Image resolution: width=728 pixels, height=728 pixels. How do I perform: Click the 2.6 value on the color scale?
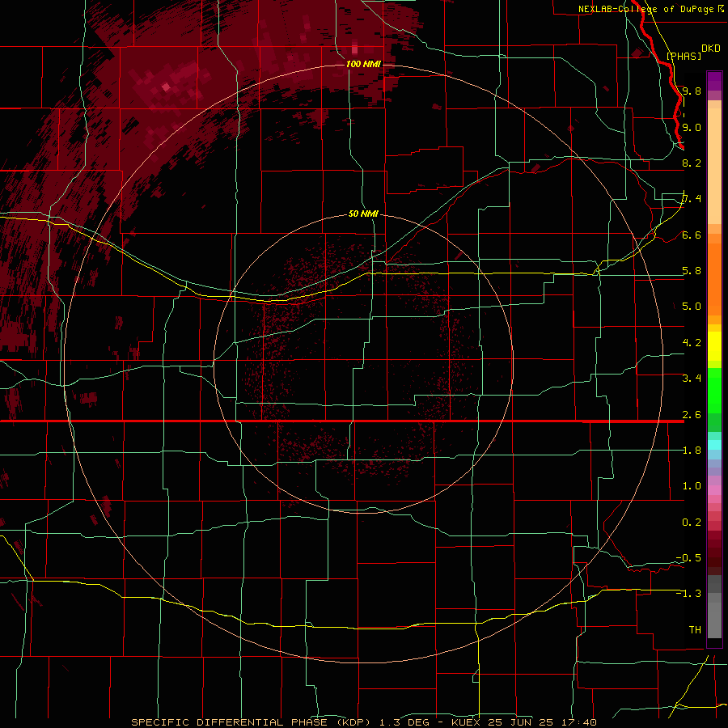pyautogui.click(x=692, y=415)
